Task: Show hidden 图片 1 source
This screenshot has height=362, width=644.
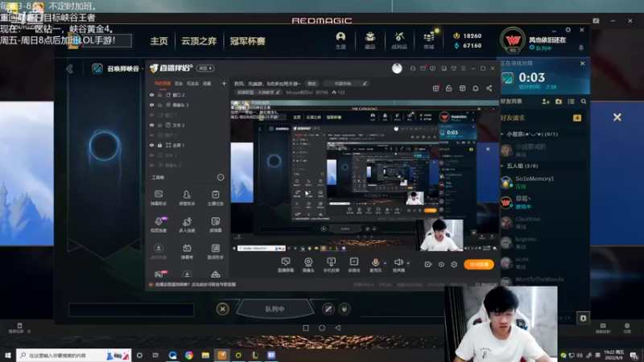Action: [152, 135]
